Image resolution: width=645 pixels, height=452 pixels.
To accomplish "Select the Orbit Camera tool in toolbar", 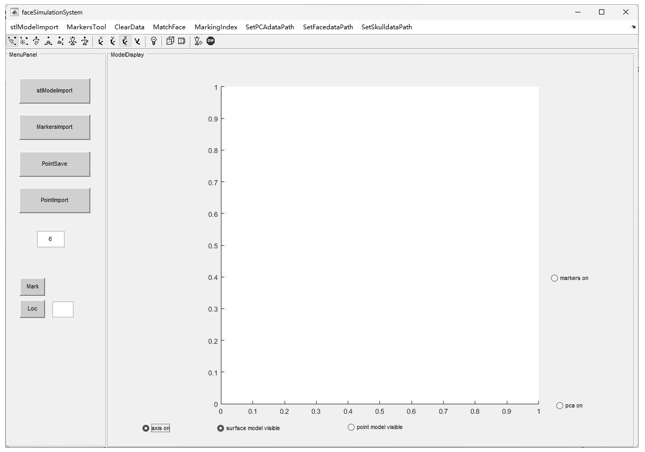I will click(x=12, y=41).
